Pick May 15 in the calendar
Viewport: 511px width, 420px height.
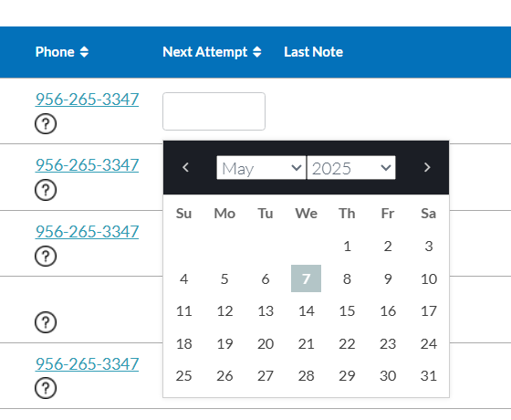[x=347, y=311]
